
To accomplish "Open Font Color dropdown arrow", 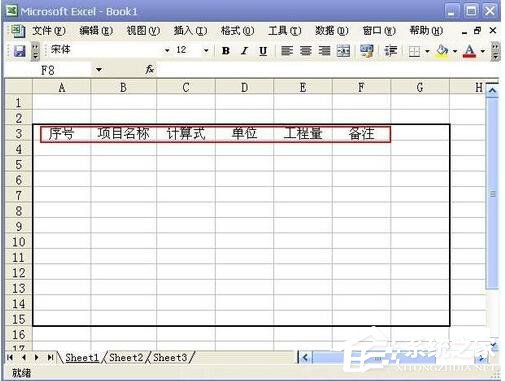I will pos(482,51).
